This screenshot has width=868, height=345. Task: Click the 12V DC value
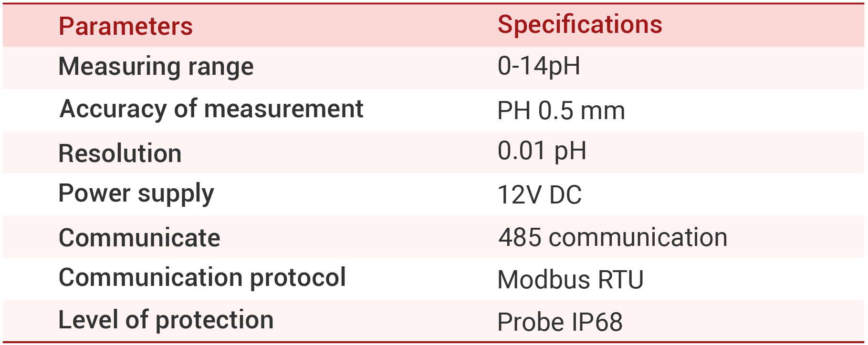(540, 195)
